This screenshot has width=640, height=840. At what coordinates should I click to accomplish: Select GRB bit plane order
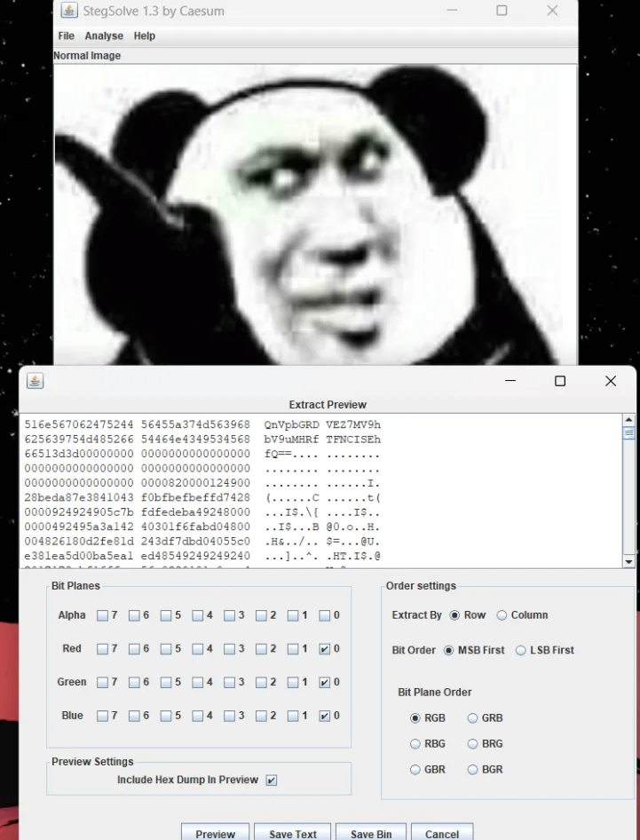click(x=472, y=718)
